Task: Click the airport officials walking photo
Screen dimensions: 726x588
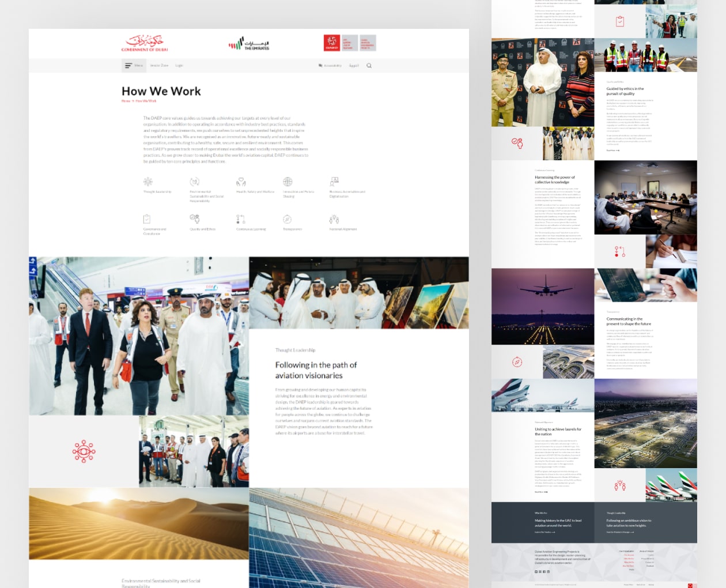Action: [x=139, y=336]
